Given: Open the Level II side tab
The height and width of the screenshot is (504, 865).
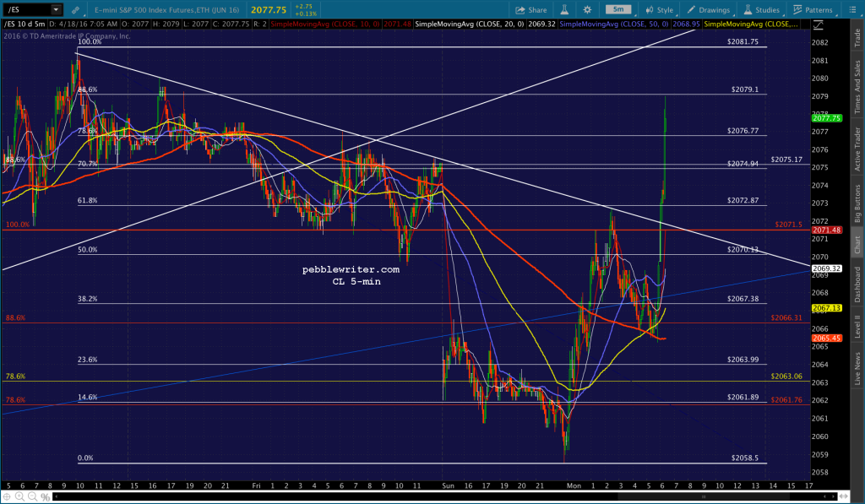Looking at the screenshot, I should [857, 326].
